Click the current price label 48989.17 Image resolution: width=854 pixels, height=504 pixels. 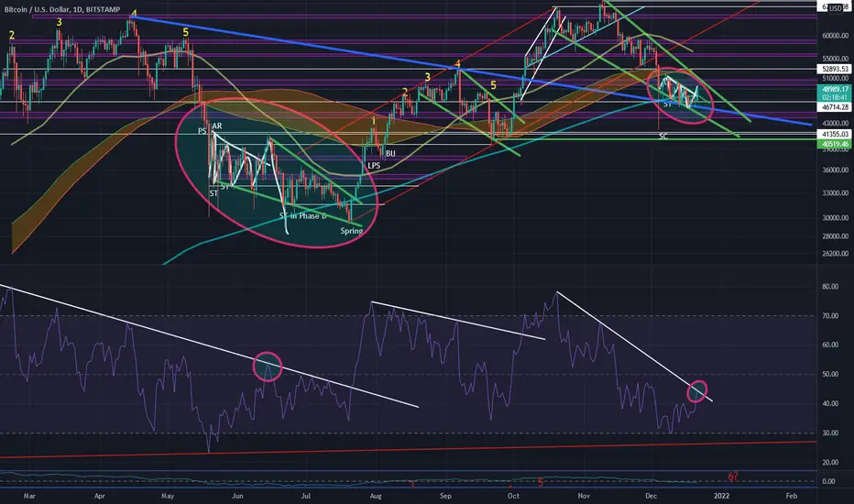coord(835,89)
